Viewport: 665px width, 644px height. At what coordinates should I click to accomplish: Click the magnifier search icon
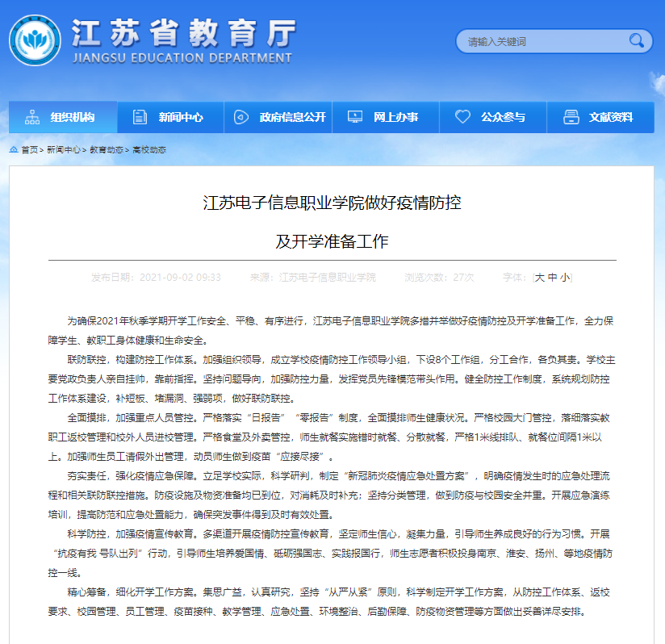636,40
